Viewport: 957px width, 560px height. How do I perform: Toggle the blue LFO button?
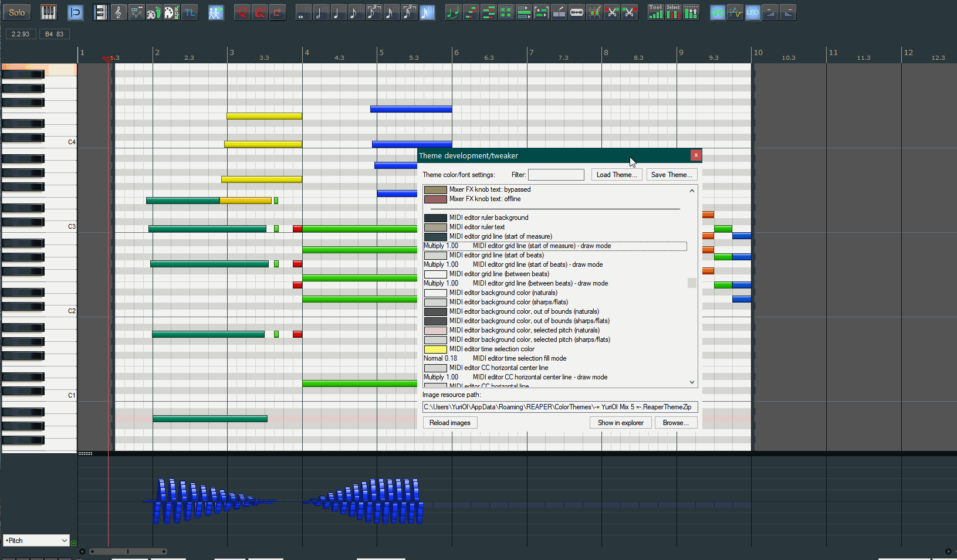click(x=752, y=12)
